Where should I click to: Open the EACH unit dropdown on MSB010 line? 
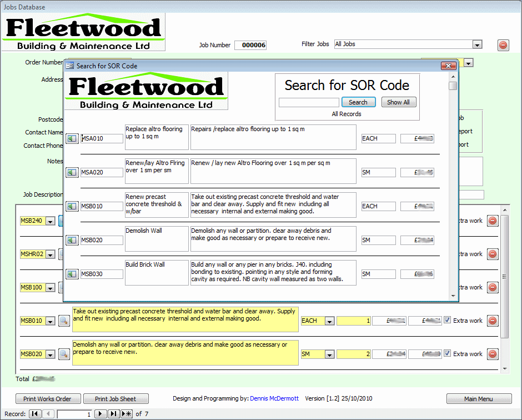[x=329, y=321]
